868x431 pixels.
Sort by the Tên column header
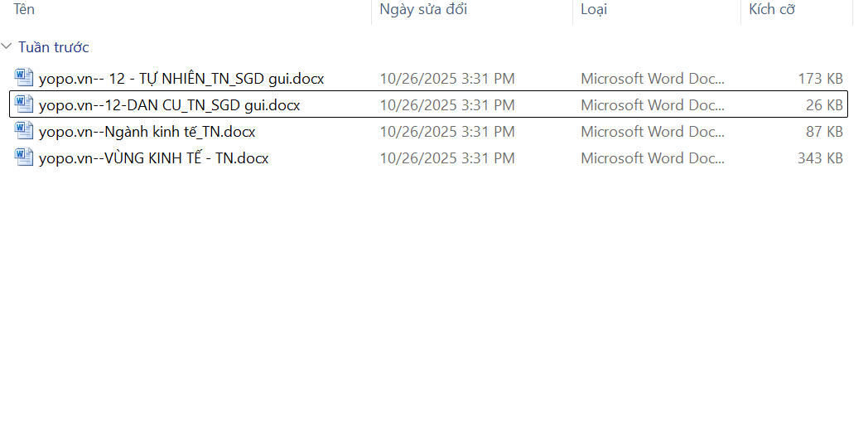pos(24,9)
